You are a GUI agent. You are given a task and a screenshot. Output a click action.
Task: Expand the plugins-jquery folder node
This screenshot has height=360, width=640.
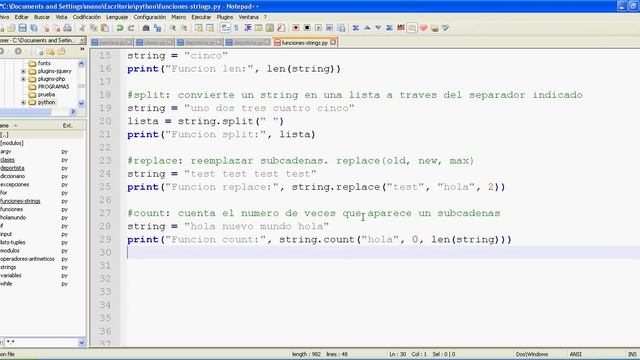point(23,71)
